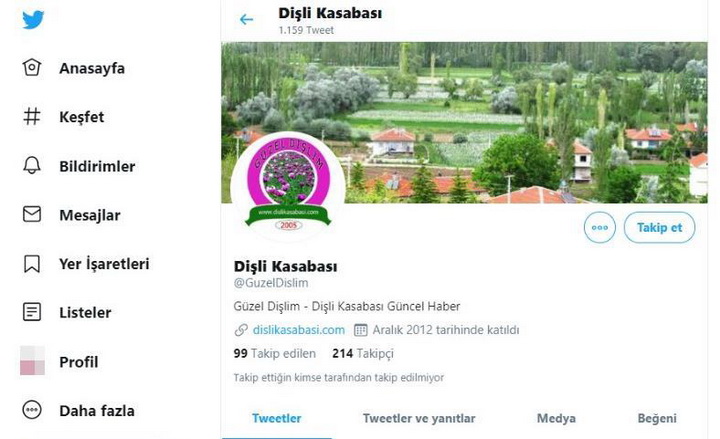Go back with the arrow
The height and width of the screenshot is (439, 720).
[247, 19]
